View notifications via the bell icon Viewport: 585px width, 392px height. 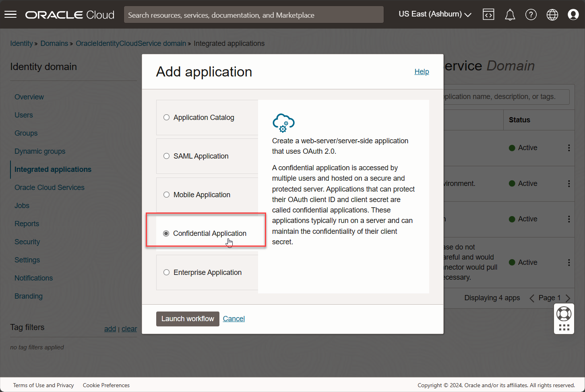510,14
